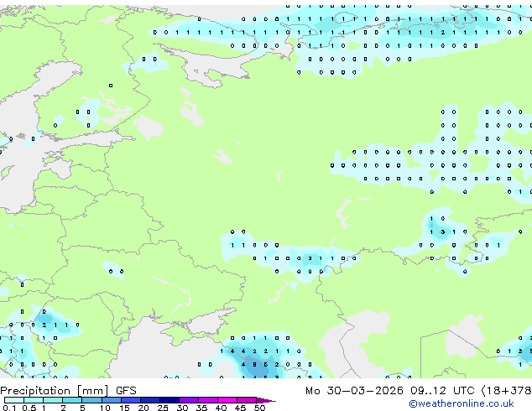Click the 20–25 mm legend color swatch
This screenshot has width=532, height=411.
149,400
